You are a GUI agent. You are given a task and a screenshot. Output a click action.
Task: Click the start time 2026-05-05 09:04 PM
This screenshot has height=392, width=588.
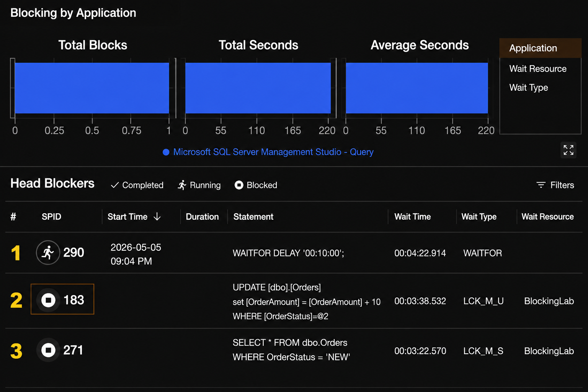click(x=136, y=254)
